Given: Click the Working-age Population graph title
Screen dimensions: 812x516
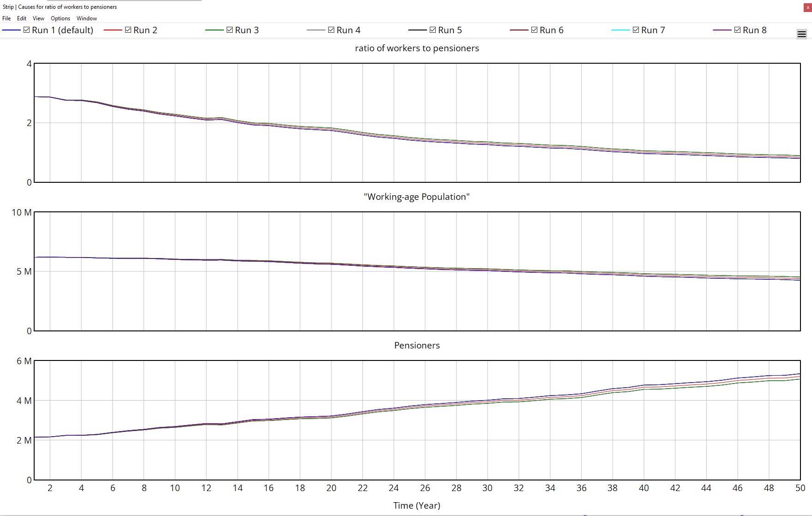Looking at the screenshot, I should (416, 197).
